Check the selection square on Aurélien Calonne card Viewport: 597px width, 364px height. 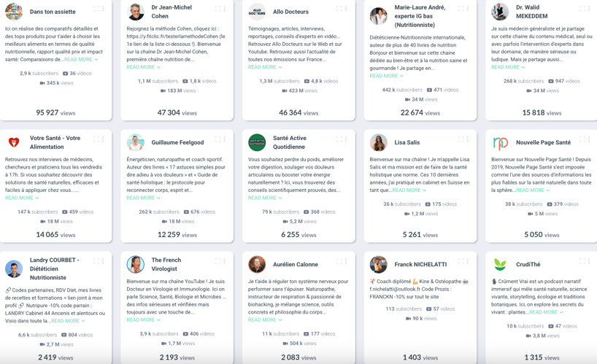(339, 261)
